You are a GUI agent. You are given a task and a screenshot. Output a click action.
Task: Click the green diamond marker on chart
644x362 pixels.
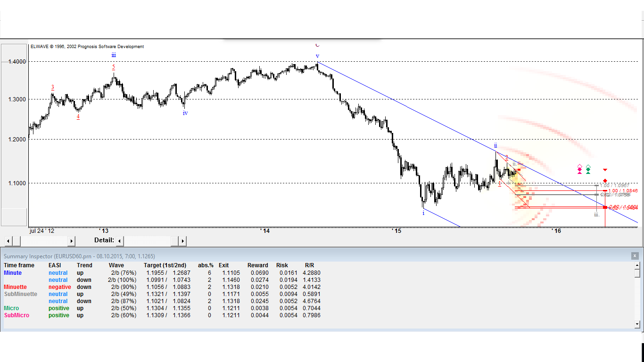click(588, 170)
